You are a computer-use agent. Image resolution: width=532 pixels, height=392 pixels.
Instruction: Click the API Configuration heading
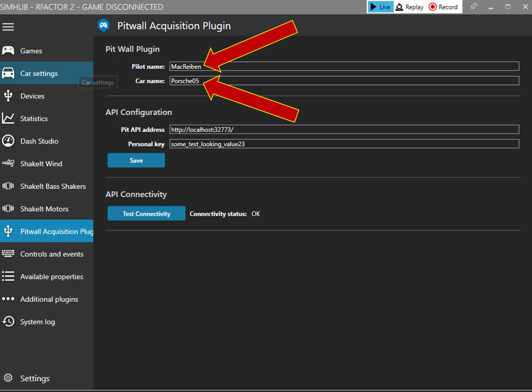coord(138,112)
